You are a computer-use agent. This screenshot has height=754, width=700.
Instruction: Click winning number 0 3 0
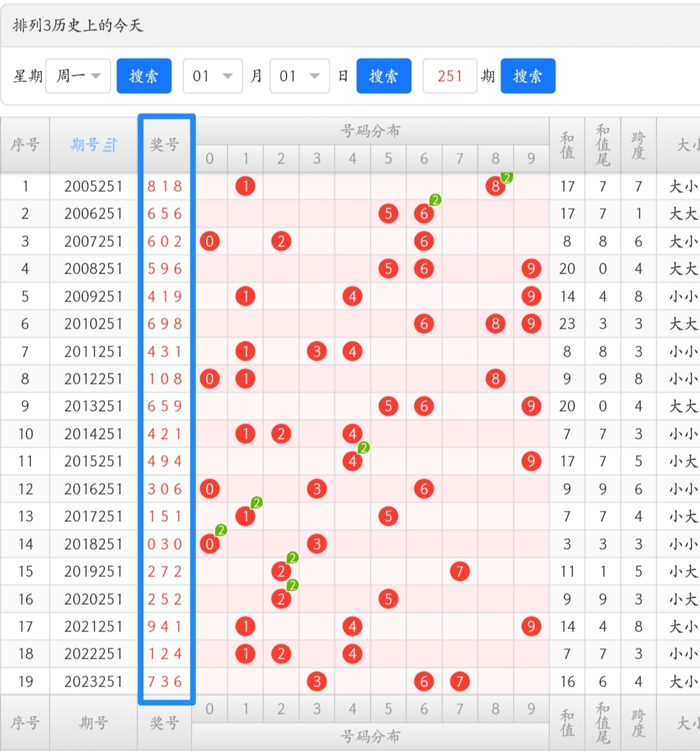pos(165,544)
